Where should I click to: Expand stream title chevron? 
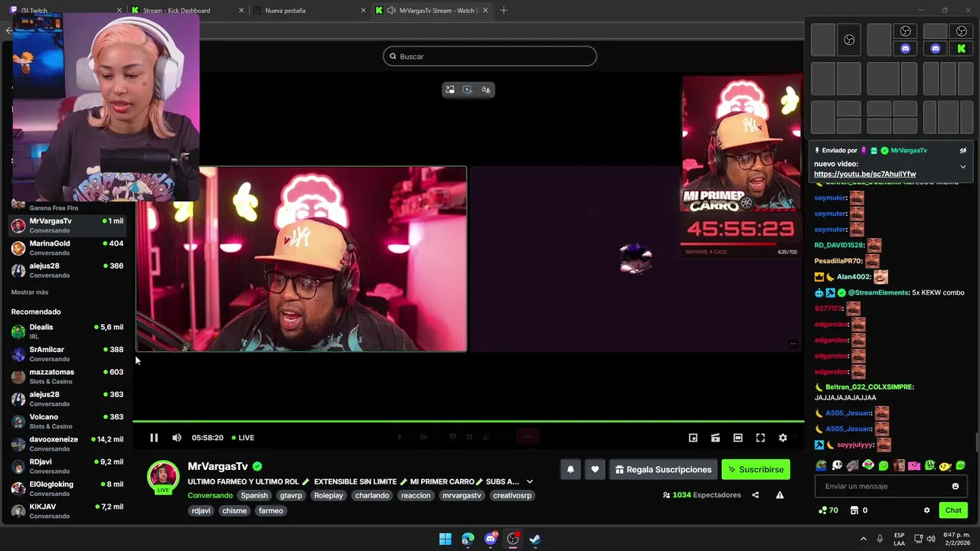pyautogui.click(x=529, y=482)
